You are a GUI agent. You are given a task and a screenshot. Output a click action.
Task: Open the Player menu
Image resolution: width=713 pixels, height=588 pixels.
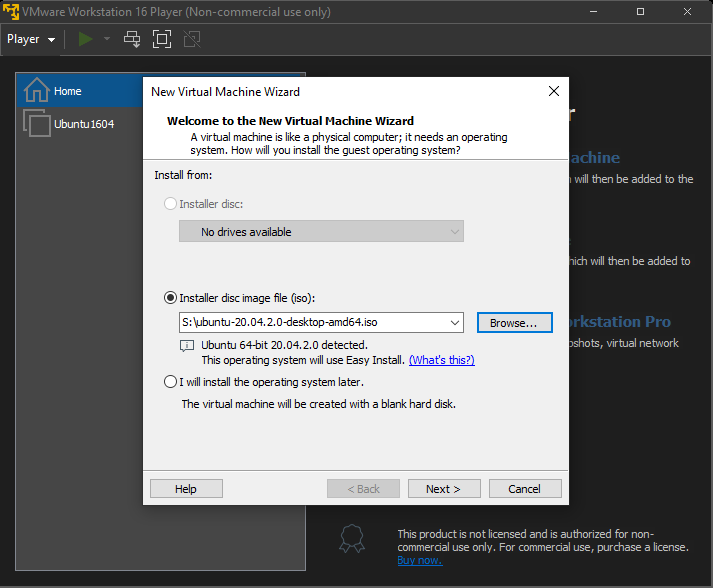(30, 39)
